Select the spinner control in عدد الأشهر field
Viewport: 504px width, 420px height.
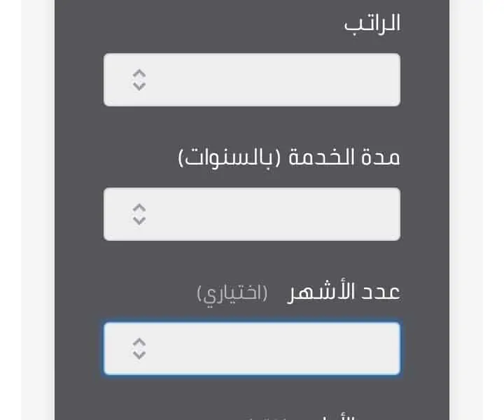click(139, 349)
